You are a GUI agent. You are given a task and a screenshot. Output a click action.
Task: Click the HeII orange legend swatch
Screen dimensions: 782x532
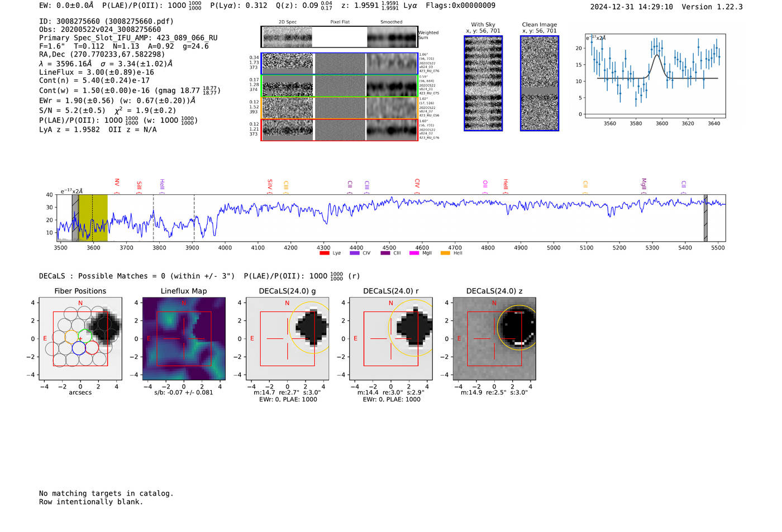pyautogui.click(x=445, y=253)
